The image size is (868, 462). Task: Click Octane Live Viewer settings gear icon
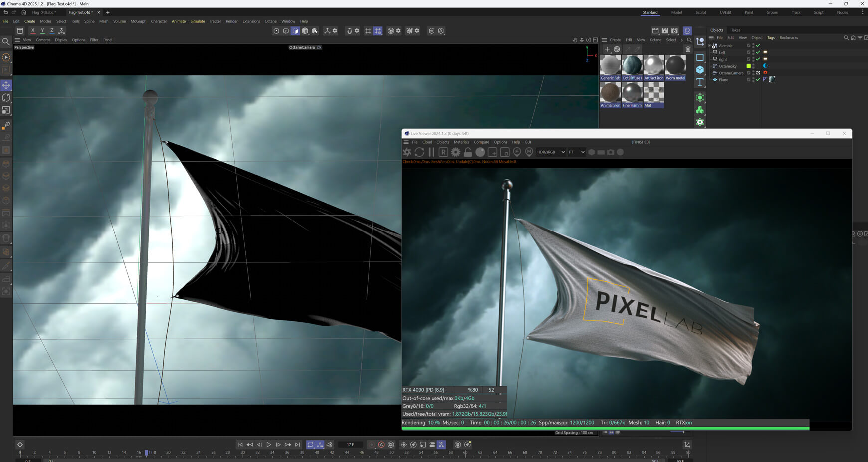point(456,152)
